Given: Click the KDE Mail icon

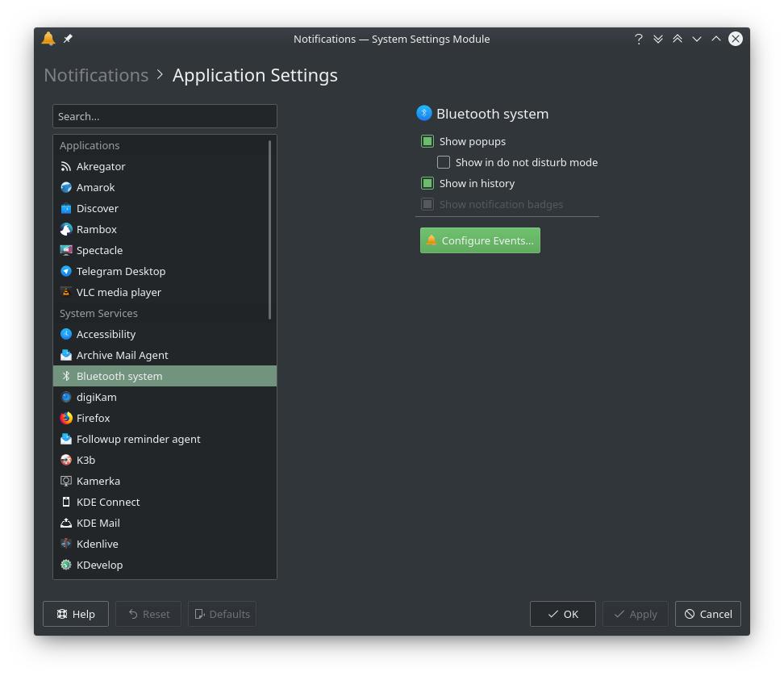Looking at the screenshot, I should [x=66, y=524].
